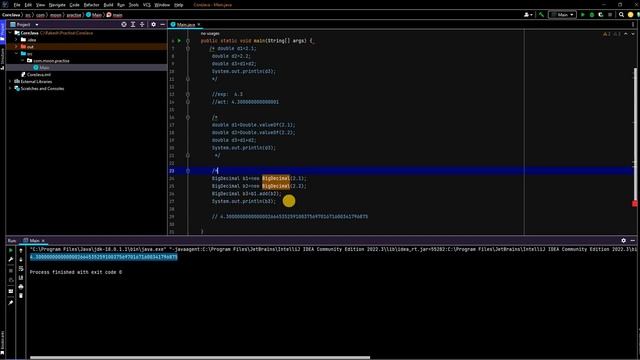Click the highlighted console output number
This screenshot has width=640, height=360.
point(104,257)
